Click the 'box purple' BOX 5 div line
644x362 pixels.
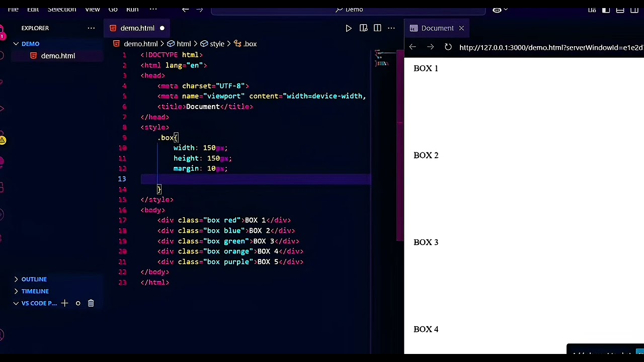point(230,262)
